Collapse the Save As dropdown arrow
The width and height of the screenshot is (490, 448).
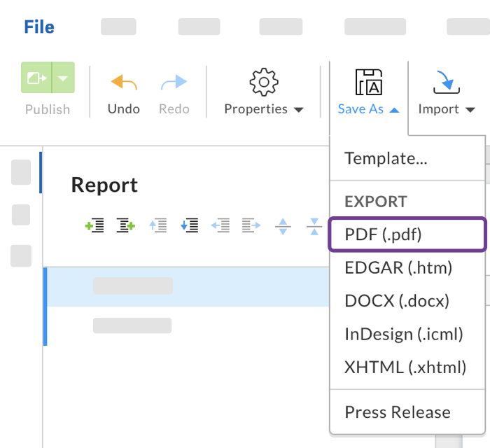point(395,110)
